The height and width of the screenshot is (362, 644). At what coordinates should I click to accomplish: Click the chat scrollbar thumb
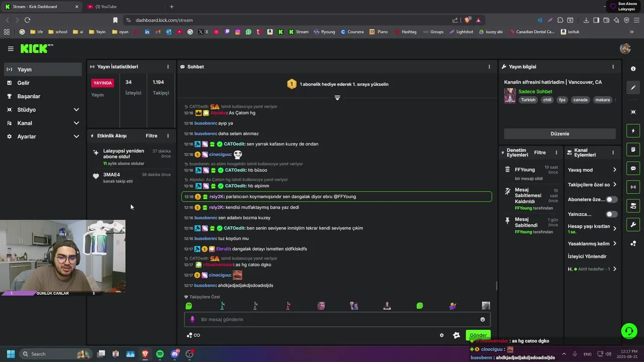[497, 286]
